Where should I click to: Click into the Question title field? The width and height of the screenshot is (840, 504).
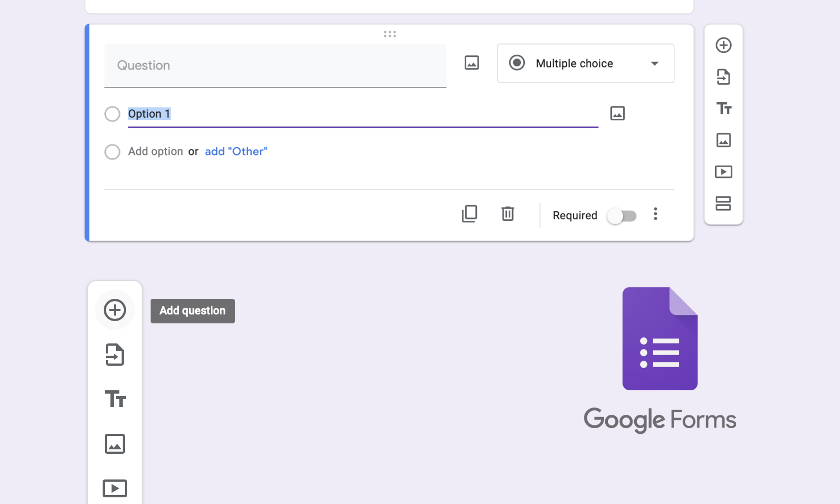tap(276, 66)
